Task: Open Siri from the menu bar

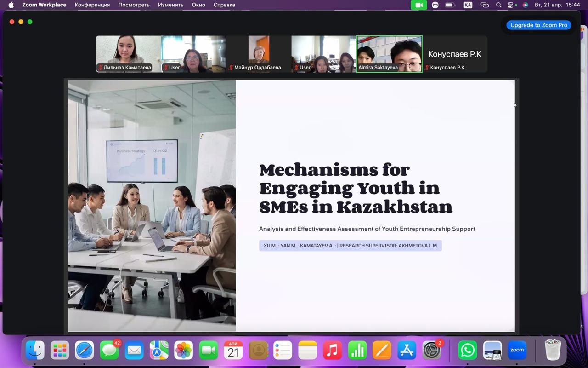Action: pyautogui.click(x=525, y=5)
